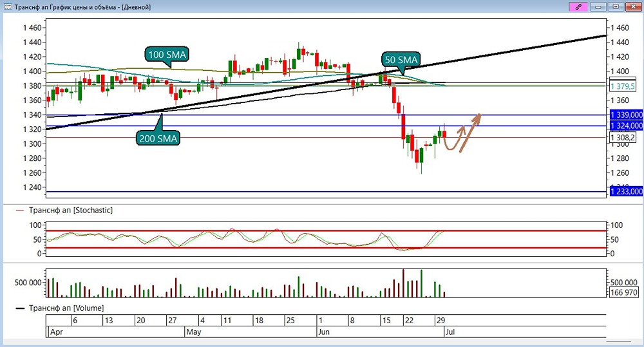
Task: Select the hand-drawn brown arrow annotation
Action: tap(462, 133)
